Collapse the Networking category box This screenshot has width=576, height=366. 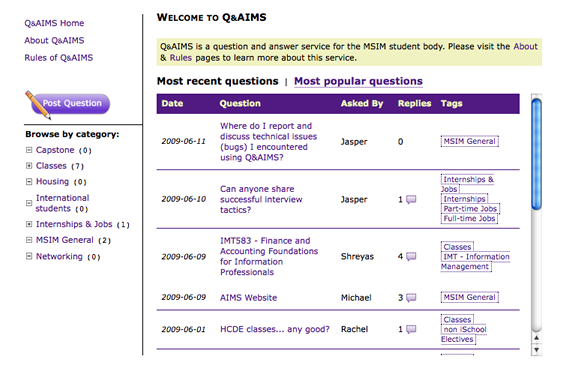[x=29, y=256]
